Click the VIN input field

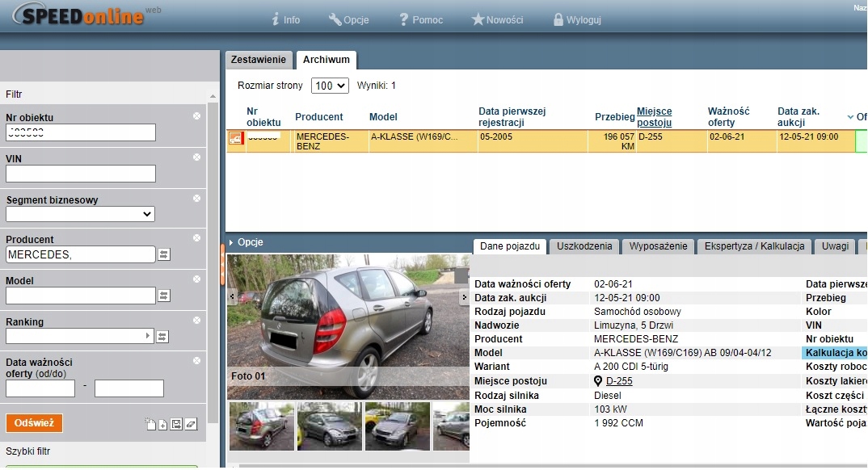[80, 173]
